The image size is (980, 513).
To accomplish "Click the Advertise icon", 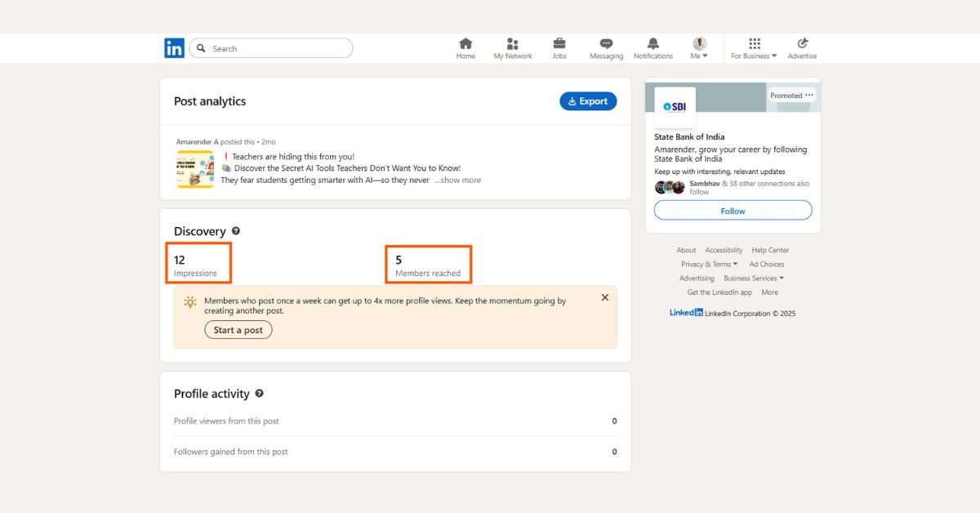I will point(802,42).
